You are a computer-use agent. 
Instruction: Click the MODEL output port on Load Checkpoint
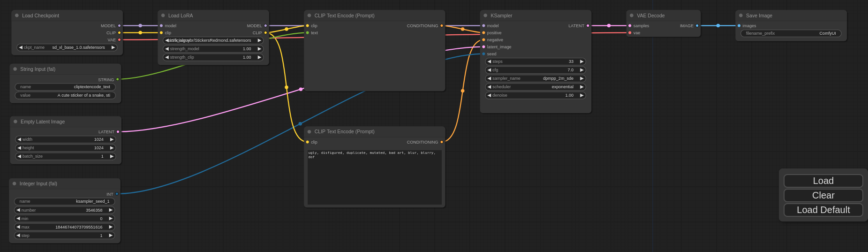pyautogui.click(x=119, y=26)
